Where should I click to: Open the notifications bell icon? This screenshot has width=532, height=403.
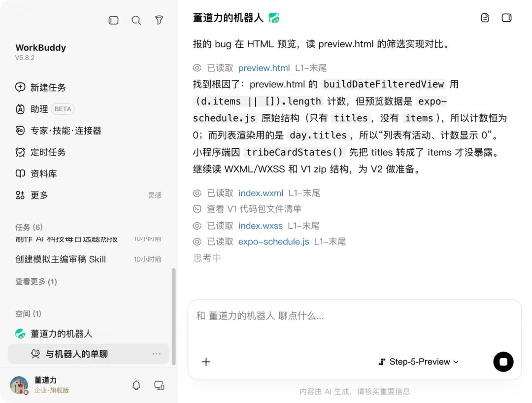click(x=136, y=385)
